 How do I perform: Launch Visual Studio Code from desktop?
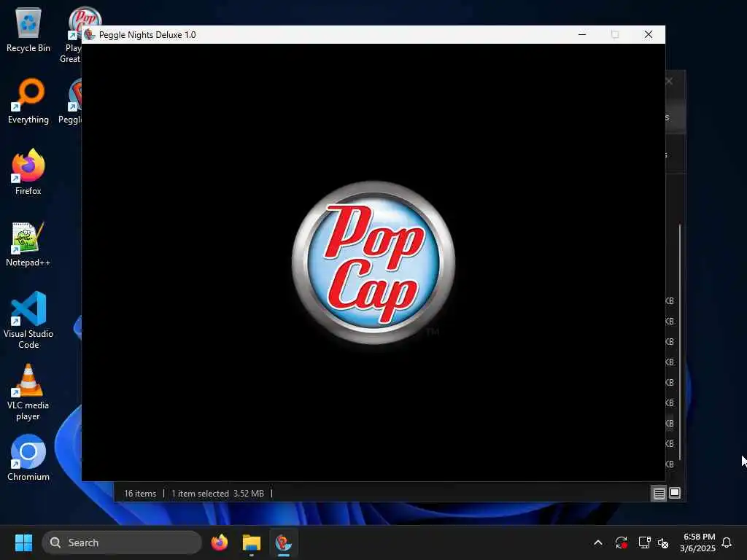tap(28, 320)
